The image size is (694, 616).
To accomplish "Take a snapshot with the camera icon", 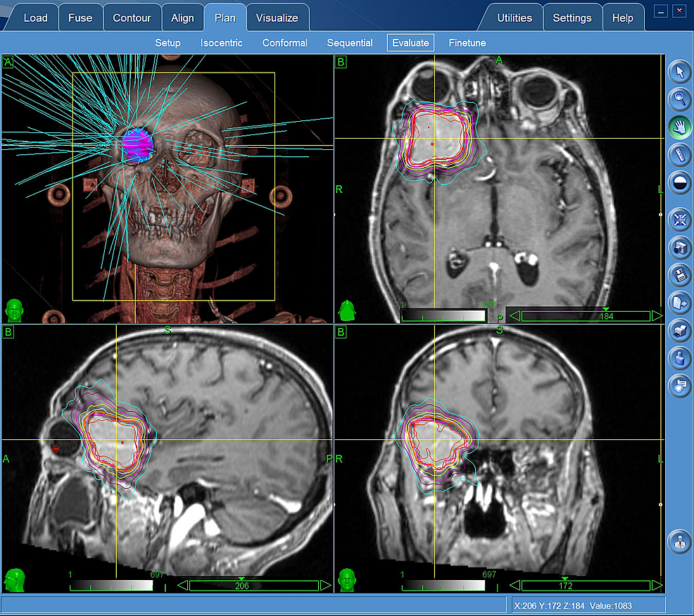I will coord(679,247).
